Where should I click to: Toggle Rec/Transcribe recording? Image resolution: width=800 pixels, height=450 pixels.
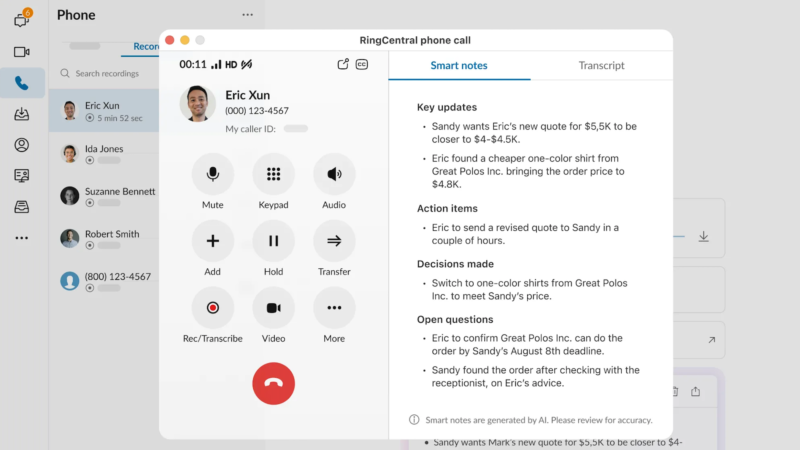click(213, 308)
